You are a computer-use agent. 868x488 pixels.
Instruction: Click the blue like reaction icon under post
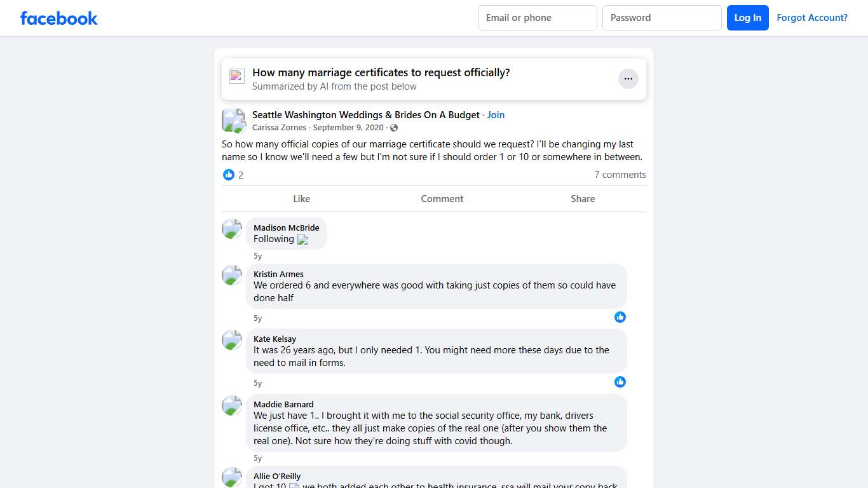coord(229,175)
